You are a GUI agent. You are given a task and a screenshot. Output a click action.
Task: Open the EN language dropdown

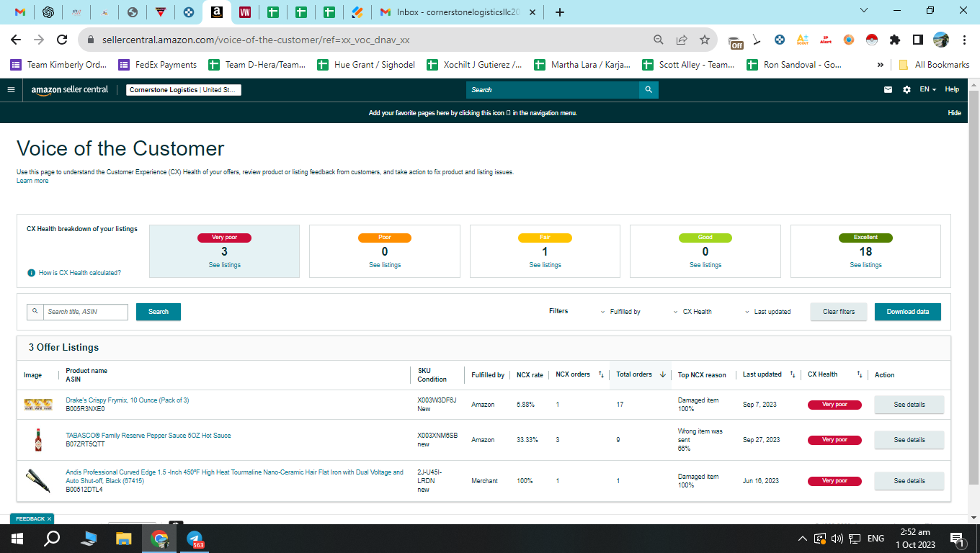coord(928,90)
